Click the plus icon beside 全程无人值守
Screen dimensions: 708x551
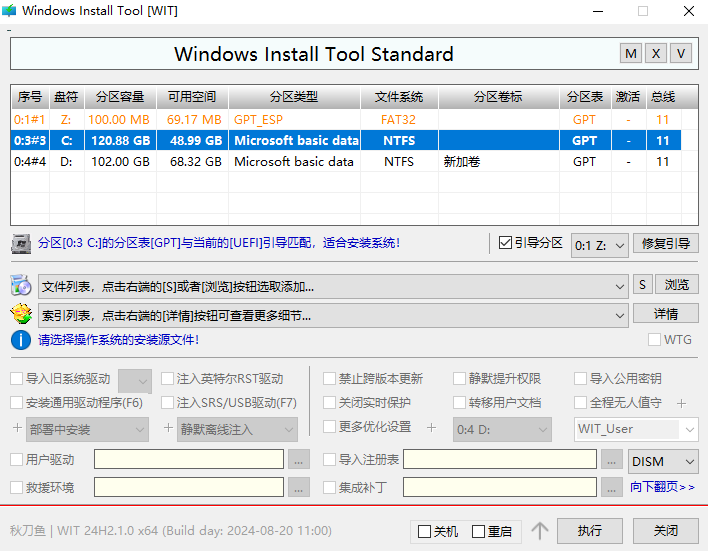[681, 403]
